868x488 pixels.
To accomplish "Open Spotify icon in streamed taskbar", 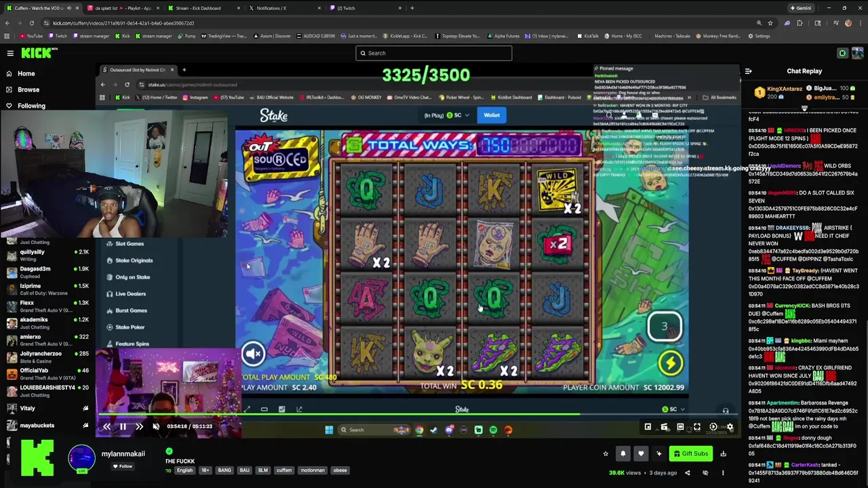I will point(493,430).
